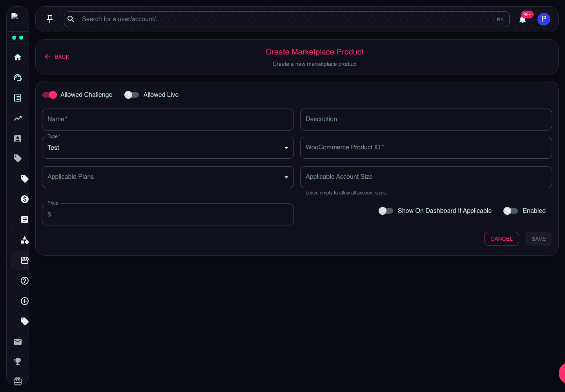Focus the user/account search box
The image size is (565, 392).
[x=286, y=19]
